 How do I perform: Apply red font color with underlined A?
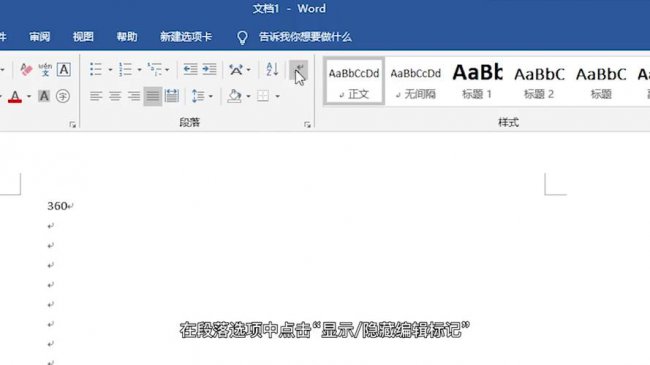coord(15,96)
